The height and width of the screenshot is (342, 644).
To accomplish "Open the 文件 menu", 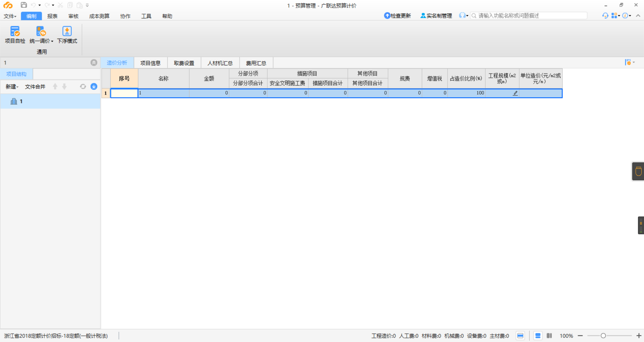I will tap(10, 16).
